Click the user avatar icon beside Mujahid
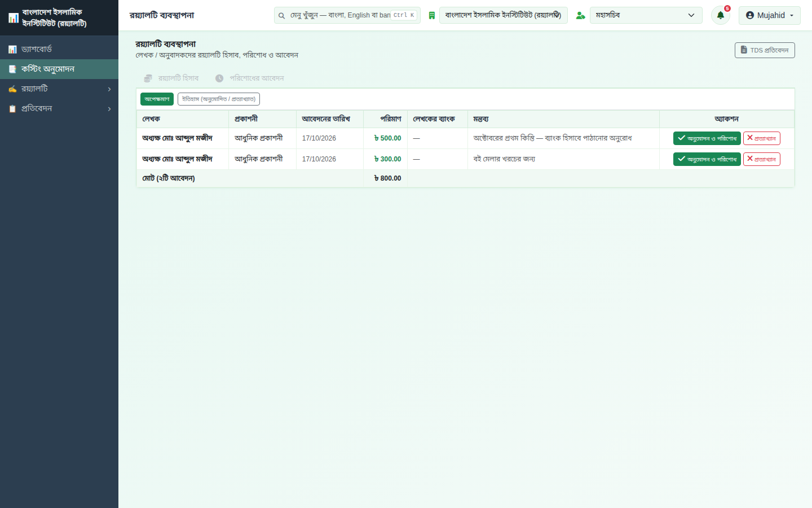 click(750, 15)
